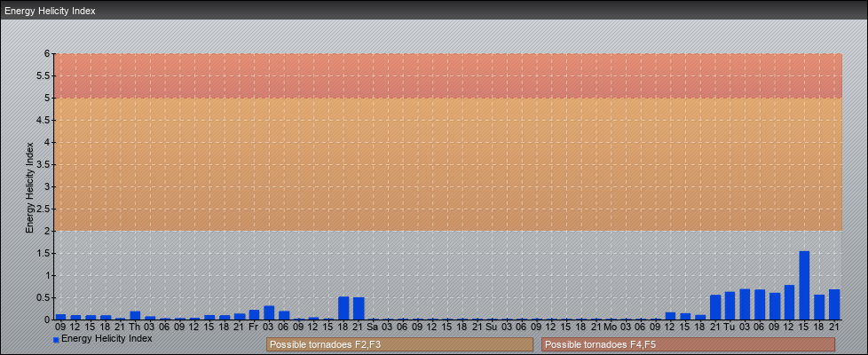Select the 'Sa' day marker on the x-axis
The width and height of the screenshot is (868, 355).
pos(372,327)
